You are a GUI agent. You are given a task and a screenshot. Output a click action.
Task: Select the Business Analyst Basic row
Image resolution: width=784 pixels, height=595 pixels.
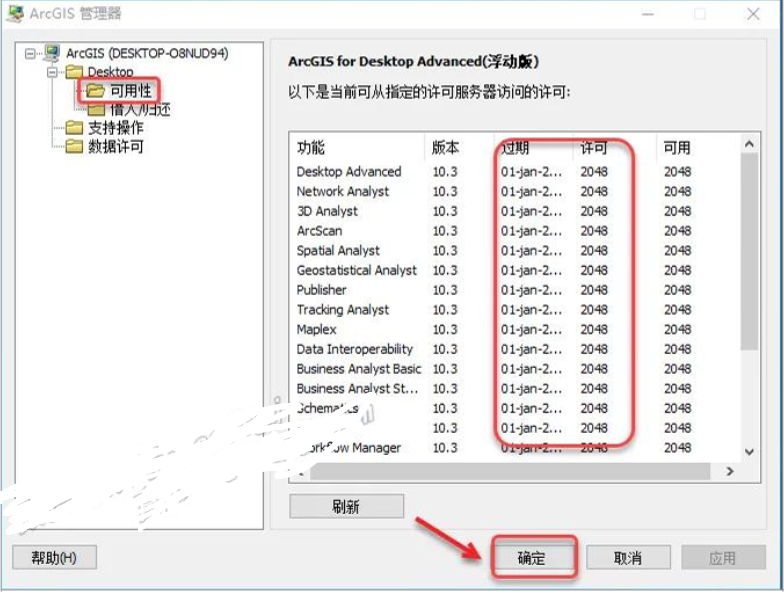click(x=515, y=369)
